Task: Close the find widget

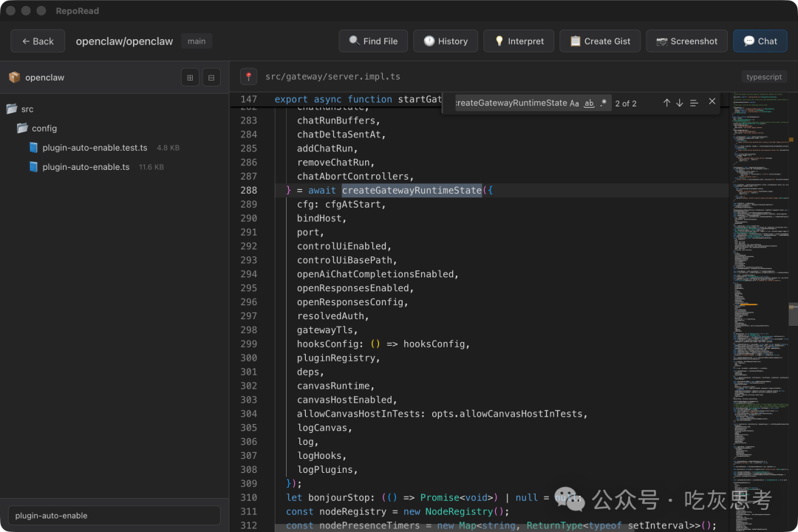Action: tap(712, 102)
